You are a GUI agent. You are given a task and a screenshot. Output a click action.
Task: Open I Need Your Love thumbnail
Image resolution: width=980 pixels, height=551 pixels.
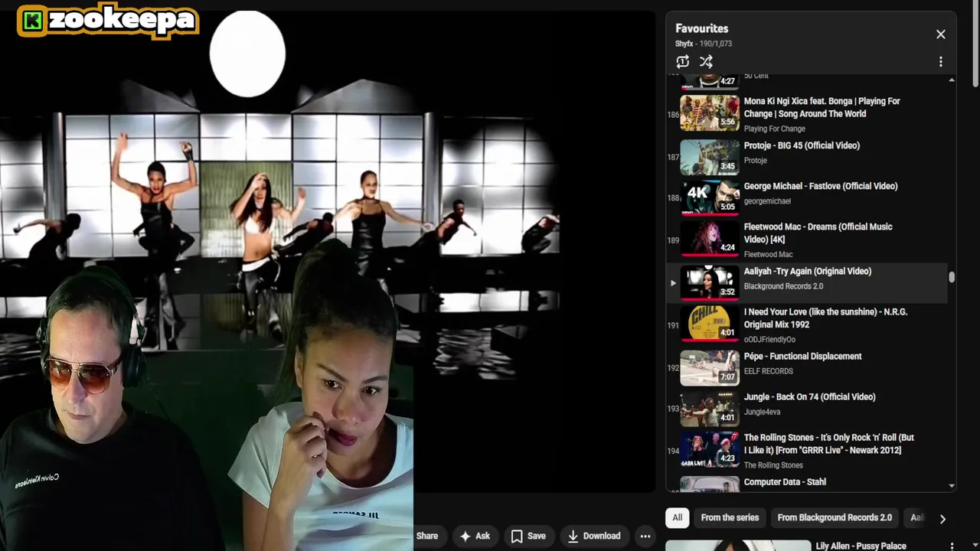pos(710,324)
